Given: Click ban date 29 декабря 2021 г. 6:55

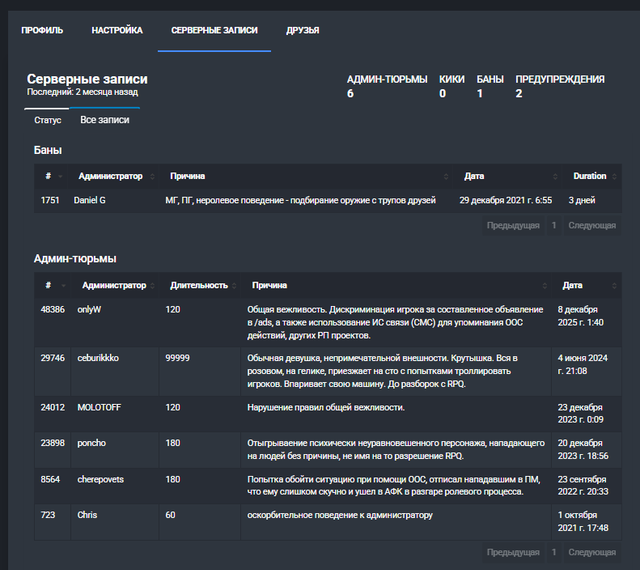Looking at the screenshot, I should pos(506,200).
